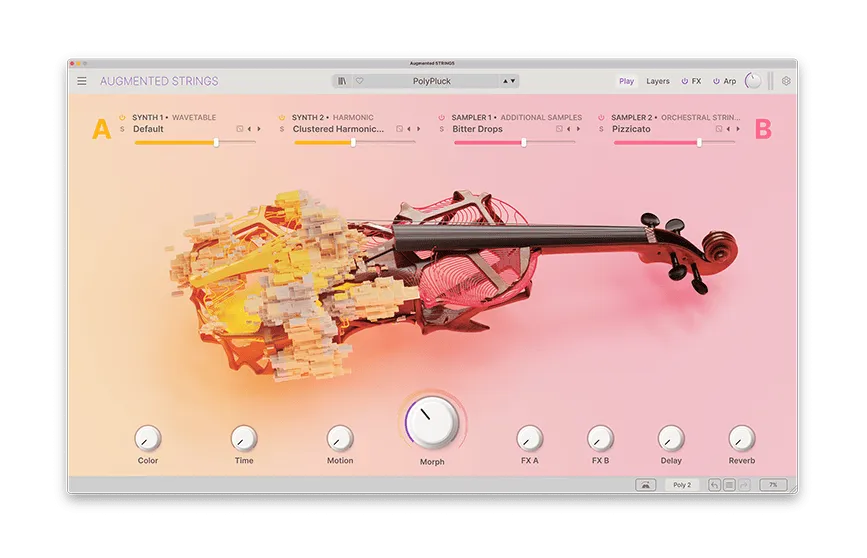Go to next Synth 1 source
This screenshot has height=558, width=867.
pyautogui.click(x=259, y=129)
